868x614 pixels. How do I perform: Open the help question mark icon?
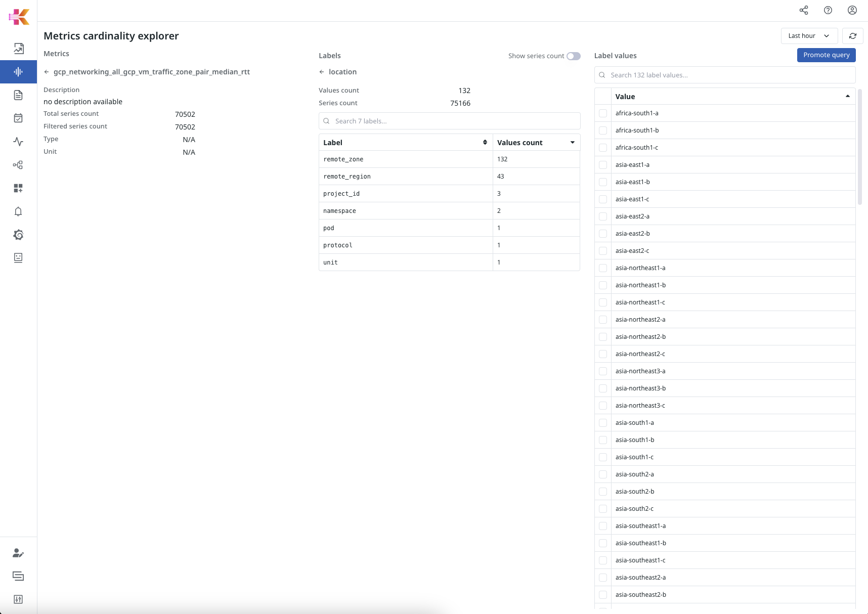point(828,10)
